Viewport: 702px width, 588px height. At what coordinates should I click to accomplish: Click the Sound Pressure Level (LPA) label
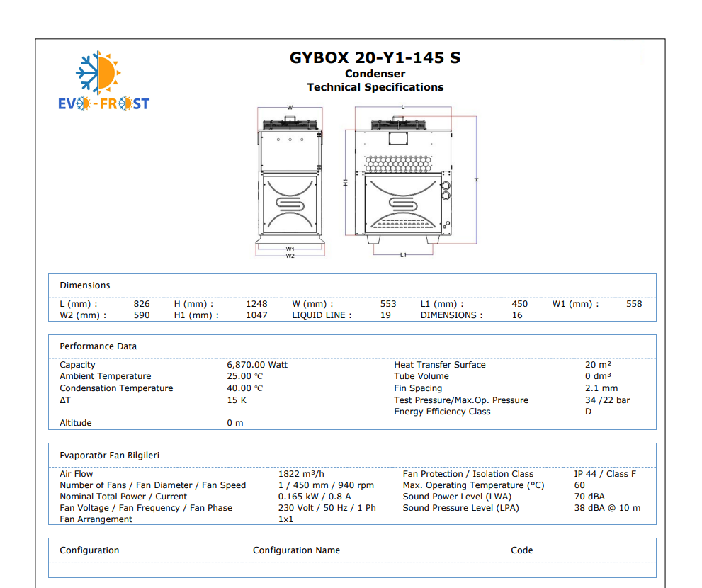point(461,508)
